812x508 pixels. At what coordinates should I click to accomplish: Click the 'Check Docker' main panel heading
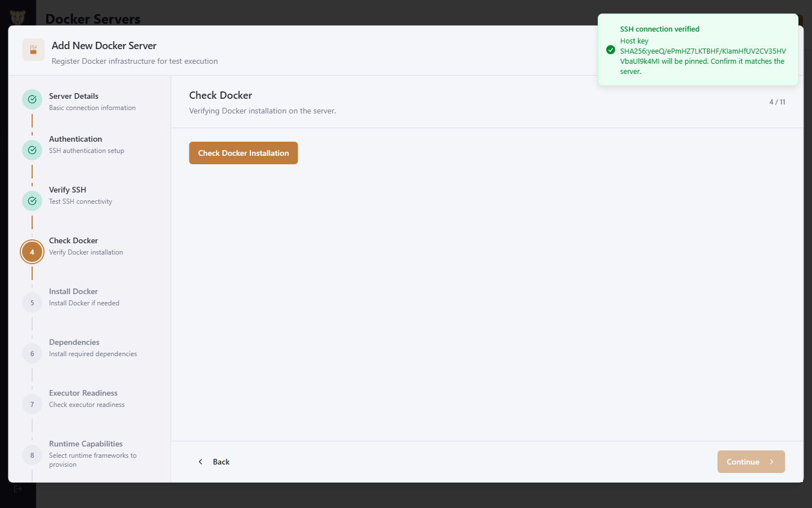[x=220, y=95]
